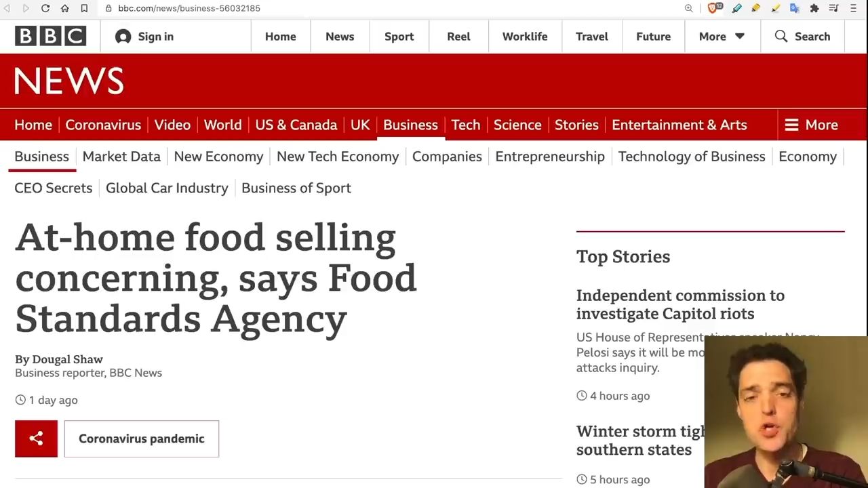Go to the Market Data sub-tab

pos(121,157)
